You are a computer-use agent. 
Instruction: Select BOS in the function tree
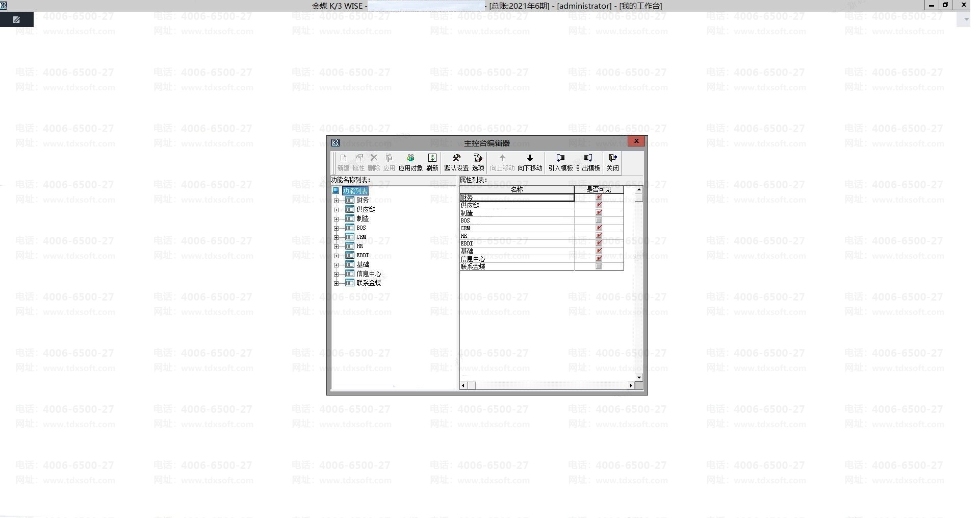pos(361,228)
